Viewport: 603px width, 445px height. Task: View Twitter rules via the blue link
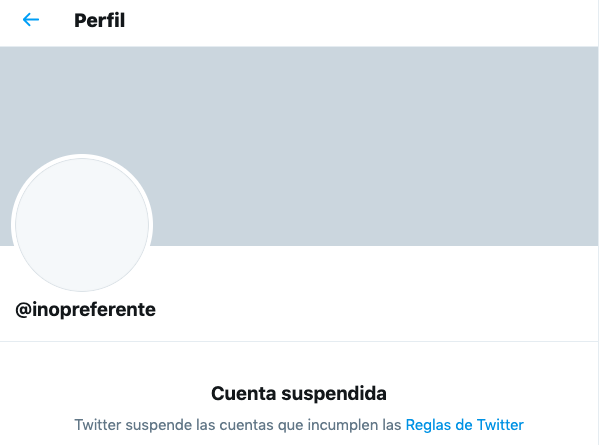[x=464, y=424]
